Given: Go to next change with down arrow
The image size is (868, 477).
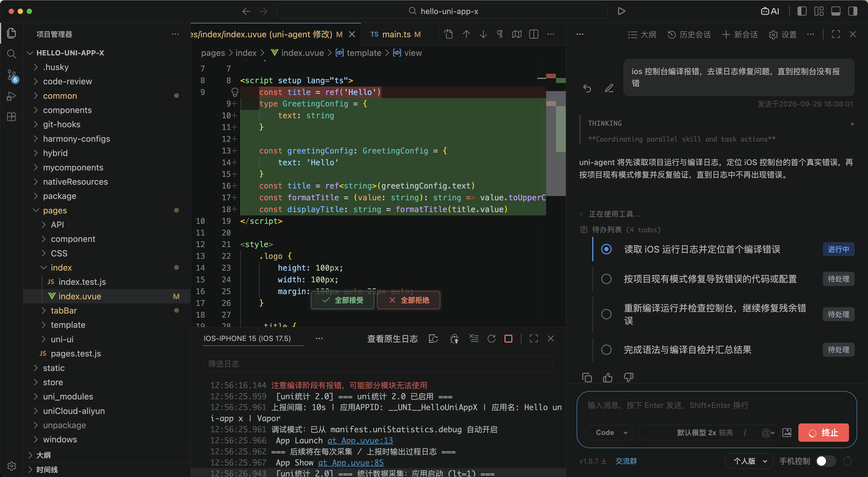Looking at the screenshot, I should click(483, 34).
